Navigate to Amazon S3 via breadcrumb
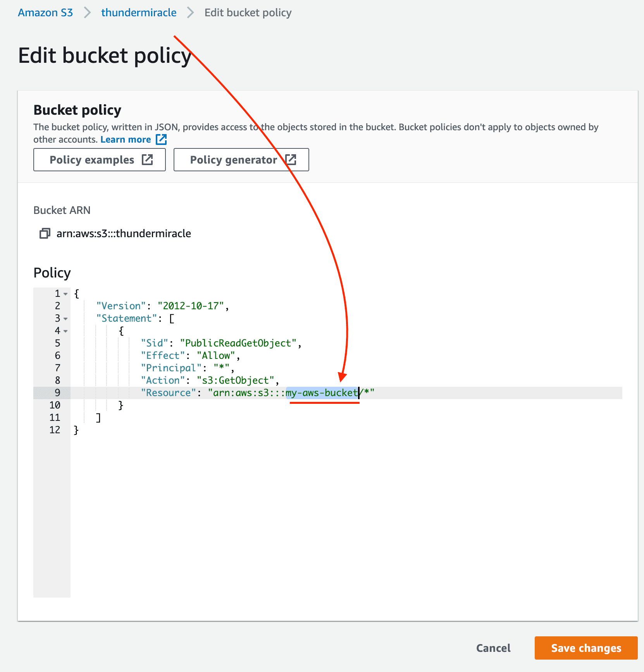Screen dimensions: 644x672 click(x=45, y=12)
